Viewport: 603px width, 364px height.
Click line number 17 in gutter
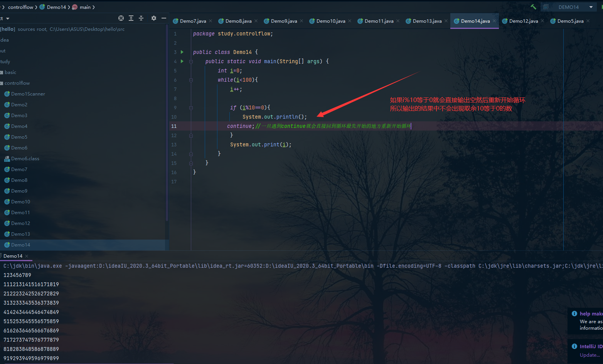pos(174,181)
